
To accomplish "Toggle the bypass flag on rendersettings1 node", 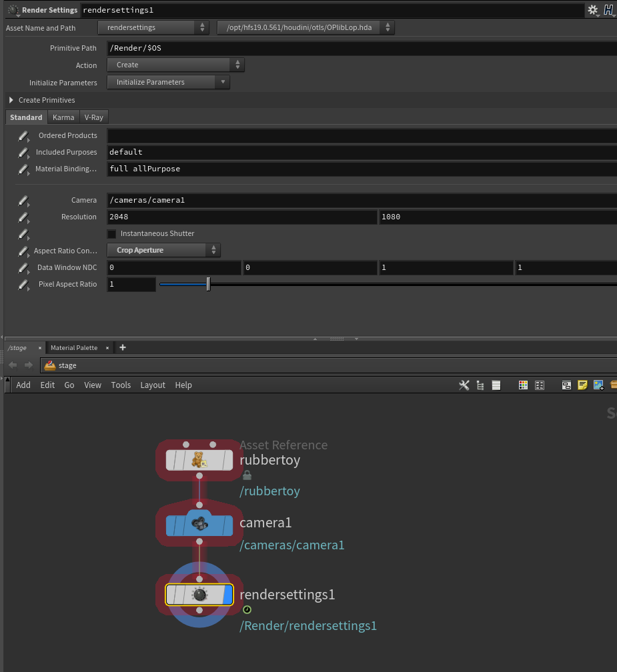I will pos(171,595).
